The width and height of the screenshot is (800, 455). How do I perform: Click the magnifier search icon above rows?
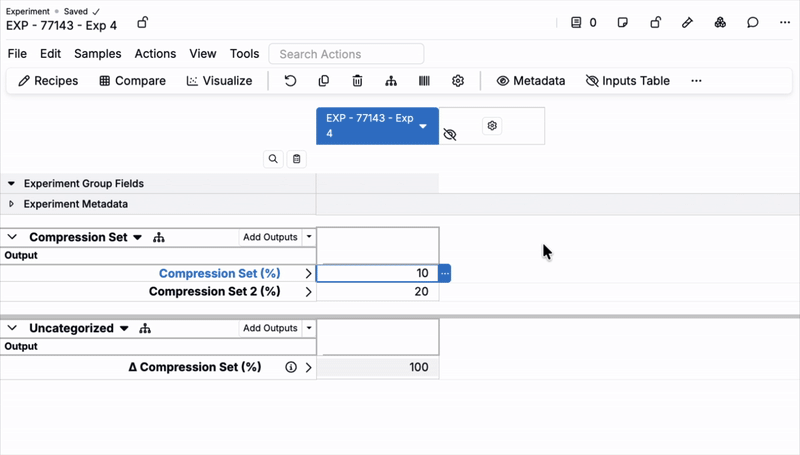point(273,159)
